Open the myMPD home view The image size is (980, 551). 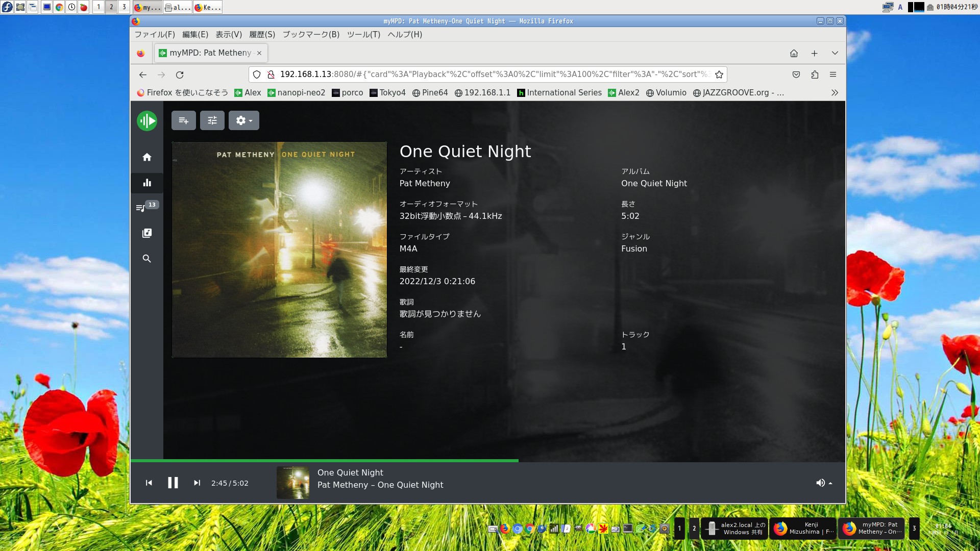(x=147, y=157)
